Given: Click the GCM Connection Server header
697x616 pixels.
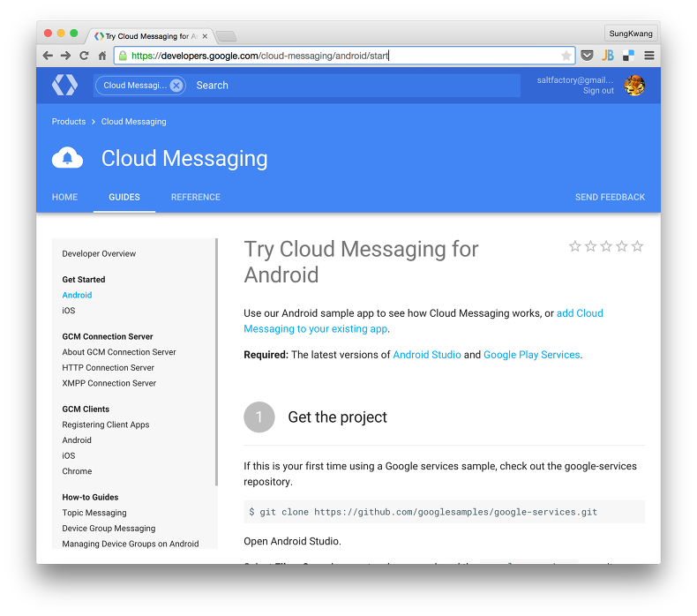Looking at the screenshot, I should point(108,336).
